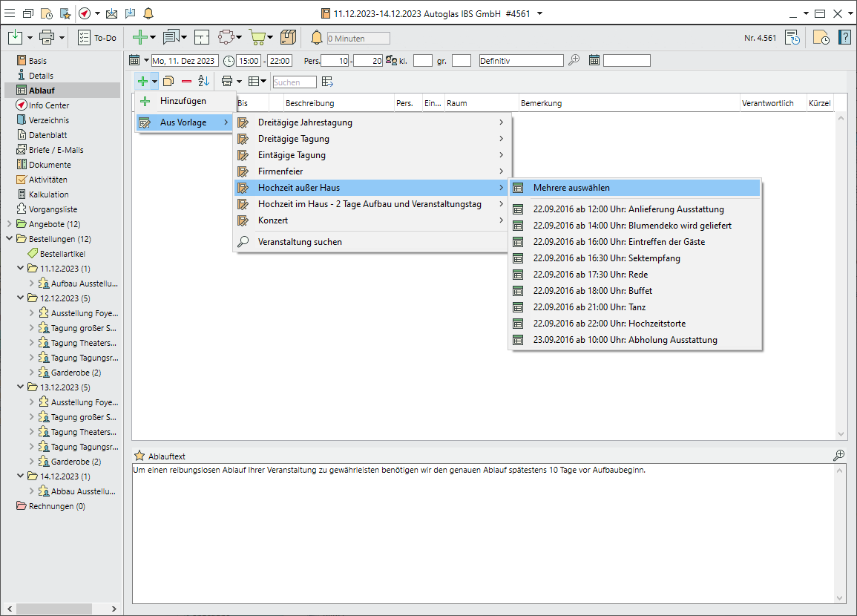Open dropdown next to the window title

click(x=539, y=13)
